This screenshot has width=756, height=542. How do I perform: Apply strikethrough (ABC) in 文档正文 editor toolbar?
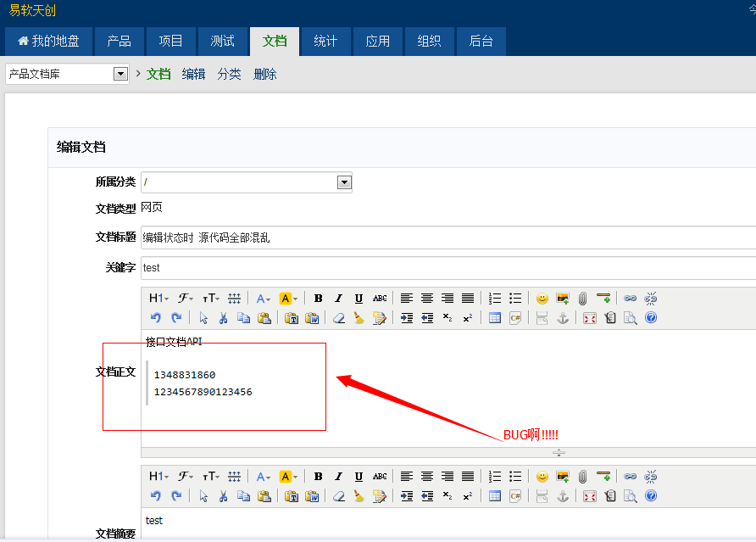[x=380, y=299]
